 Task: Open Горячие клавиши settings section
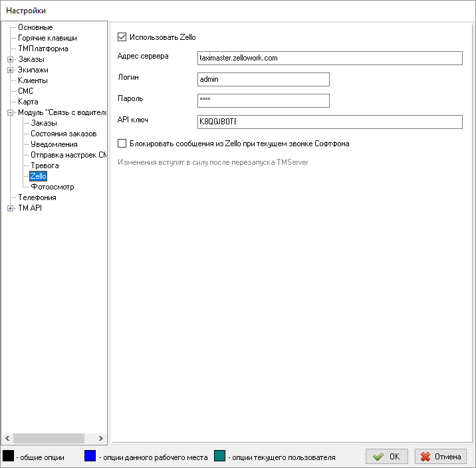pyautogui.click(x=47, y=38)
